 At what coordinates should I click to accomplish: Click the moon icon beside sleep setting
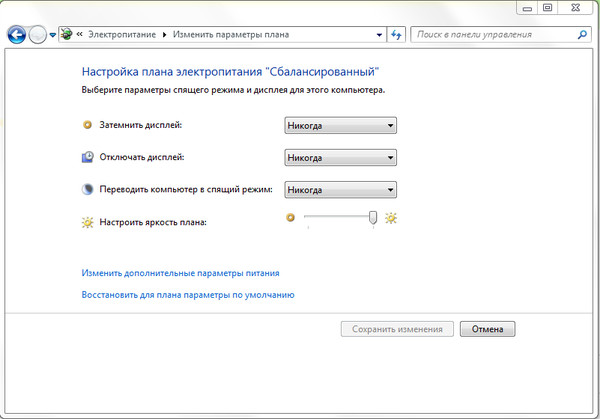(x=88, y=189)
